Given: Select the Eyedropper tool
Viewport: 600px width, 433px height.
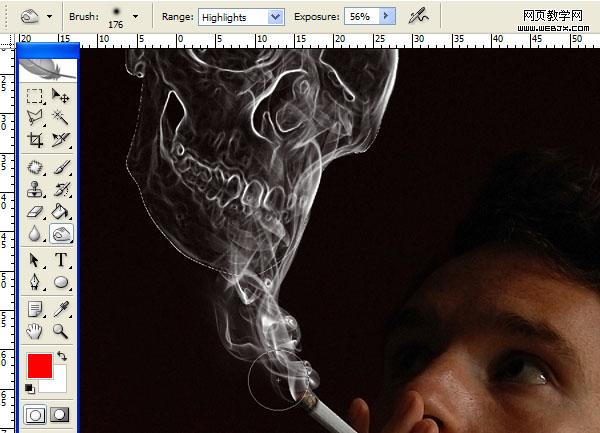Looking at the screenshot, I should point(61,309).
